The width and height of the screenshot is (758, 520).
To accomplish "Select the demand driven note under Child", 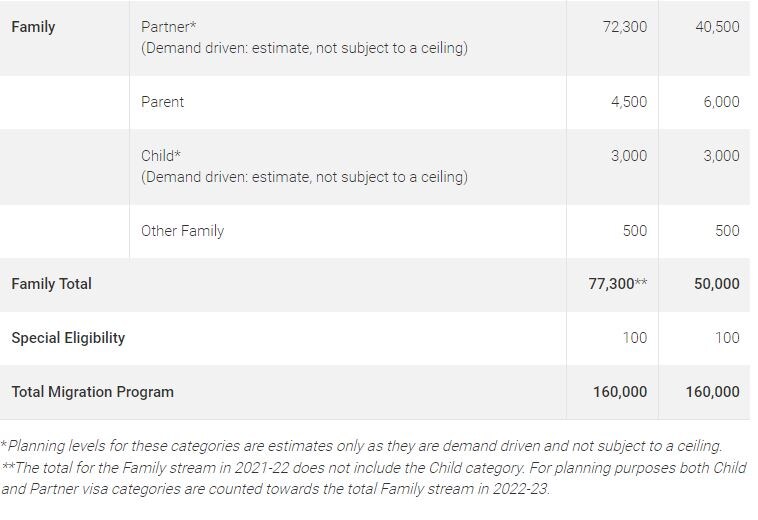I will [x=304, y=177].
